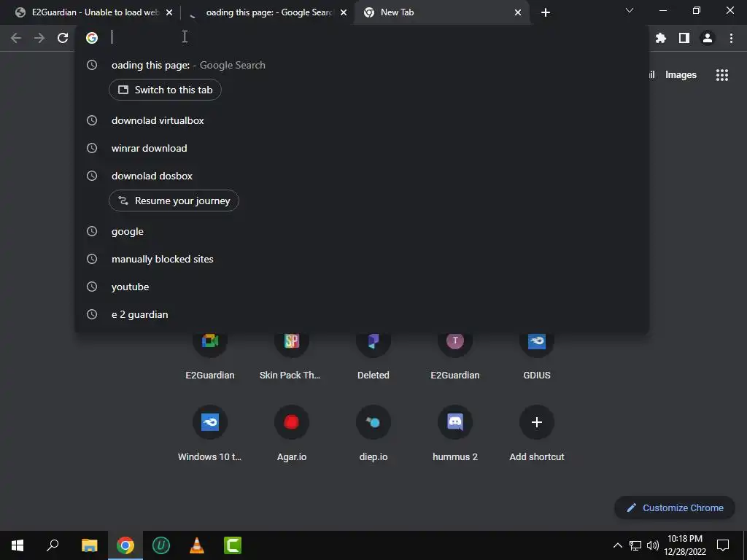The height and width of the screenshot is (560, 747).
Task: Open a new tab with the plus button
Action: 546,12
